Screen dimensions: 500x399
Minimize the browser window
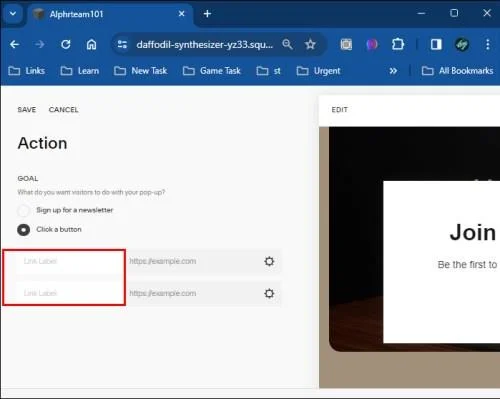[x=421, y=13]
